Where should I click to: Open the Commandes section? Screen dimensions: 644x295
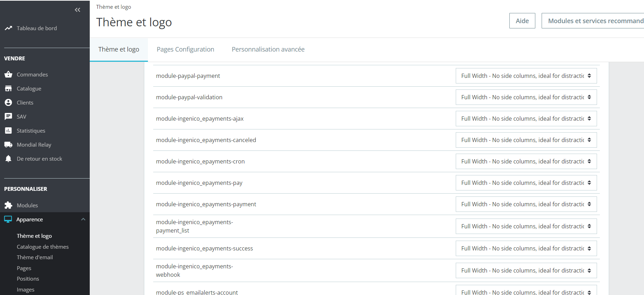click(32, 74)
